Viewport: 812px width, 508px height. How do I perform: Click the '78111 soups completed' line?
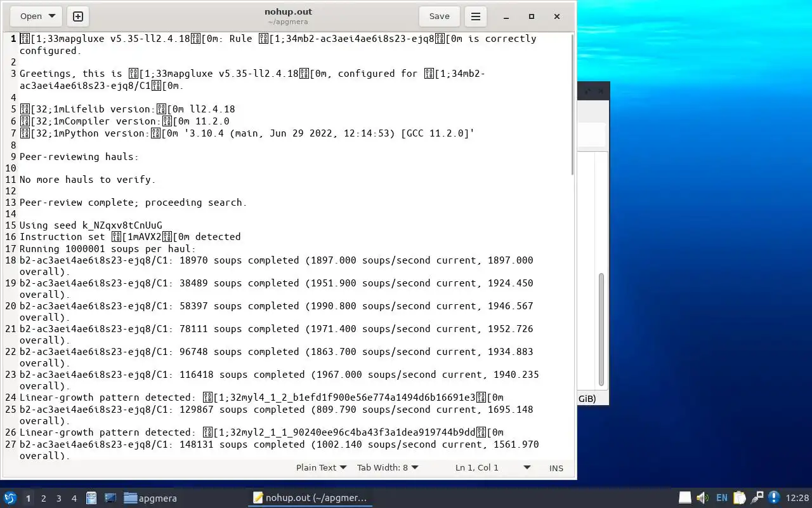(277, 335)
